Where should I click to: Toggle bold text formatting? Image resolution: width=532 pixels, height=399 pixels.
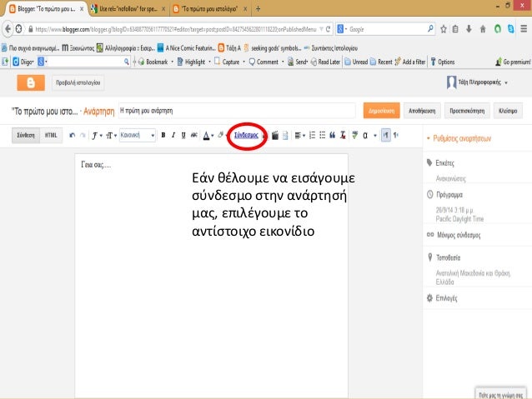(x=163, y=134)
